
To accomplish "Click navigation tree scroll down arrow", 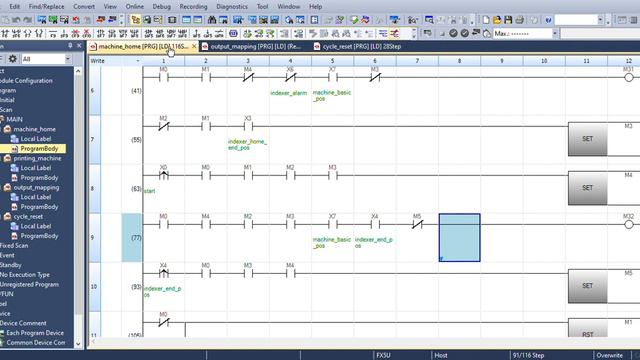I will coord(78,344).
